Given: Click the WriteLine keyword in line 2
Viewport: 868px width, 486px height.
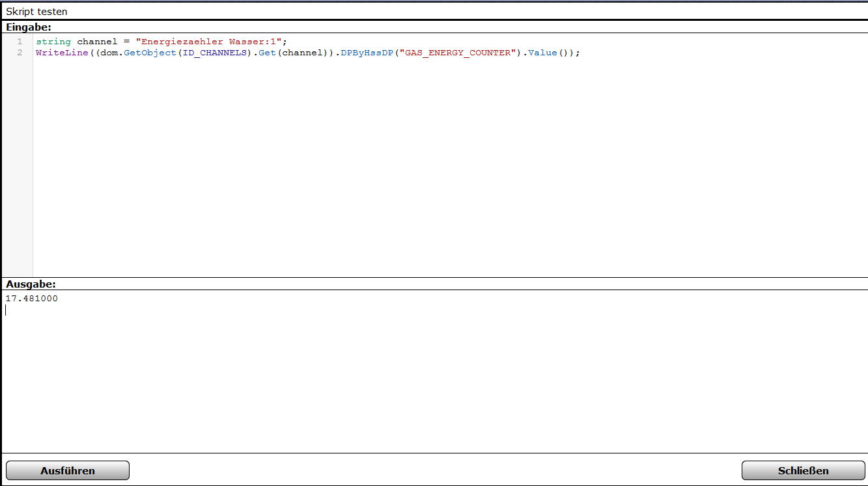Looking at the screenshot, I should pyautogui.click(x=62, y=53).
